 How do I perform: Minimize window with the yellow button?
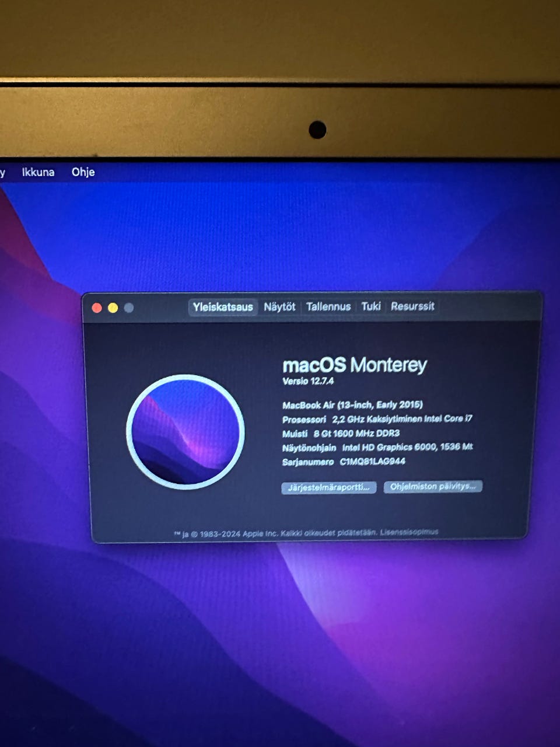113,308
